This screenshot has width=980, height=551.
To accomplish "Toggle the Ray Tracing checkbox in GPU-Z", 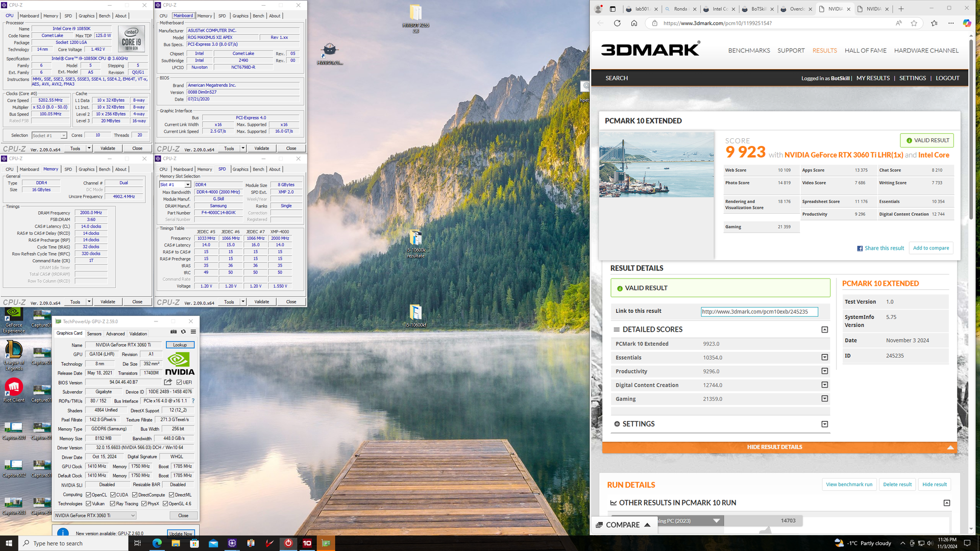I will coord(113,504).
